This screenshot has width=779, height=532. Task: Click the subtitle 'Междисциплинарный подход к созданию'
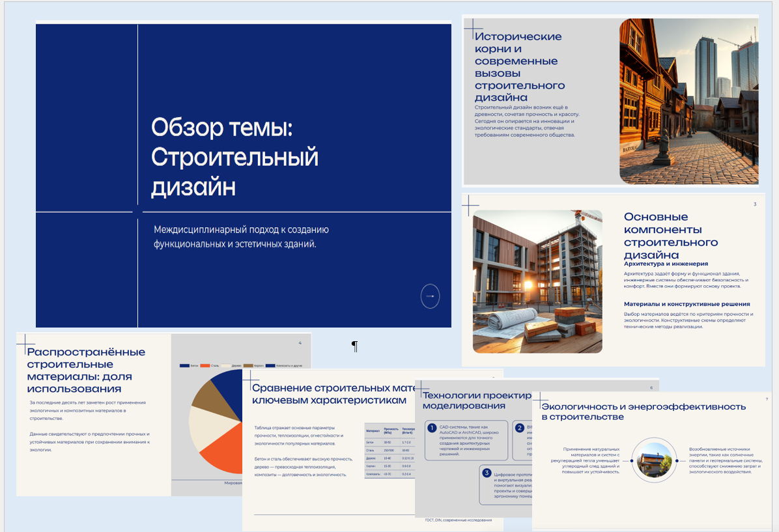click(x=242, y=229)
